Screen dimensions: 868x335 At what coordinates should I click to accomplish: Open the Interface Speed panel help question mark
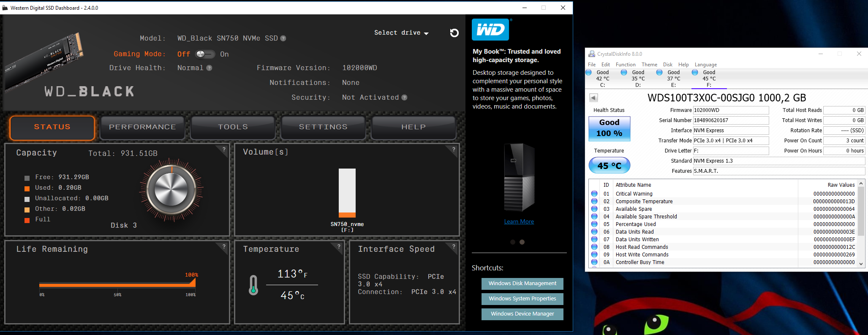tap(454, 246)
